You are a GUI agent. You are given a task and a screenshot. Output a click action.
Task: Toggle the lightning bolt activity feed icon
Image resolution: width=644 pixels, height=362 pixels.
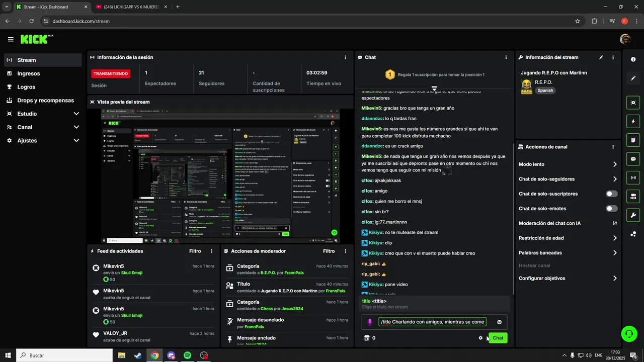click(633, 121)
